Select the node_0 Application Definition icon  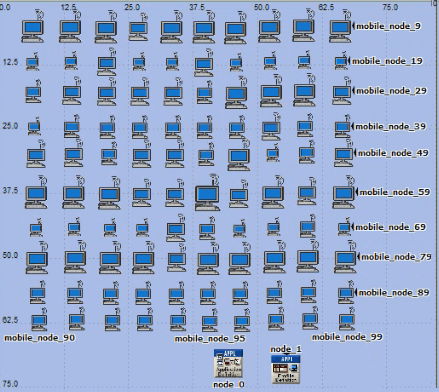point(228,363)
